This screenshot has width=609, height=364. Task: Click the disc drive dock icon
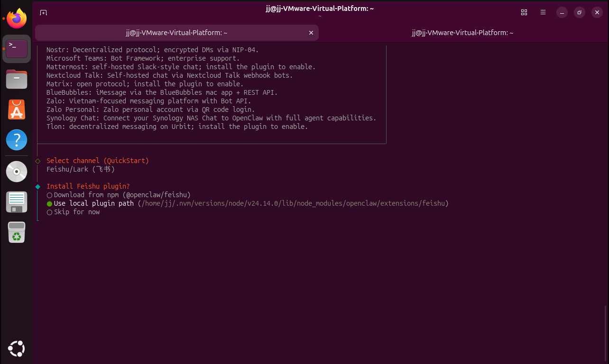pos(17,171)
